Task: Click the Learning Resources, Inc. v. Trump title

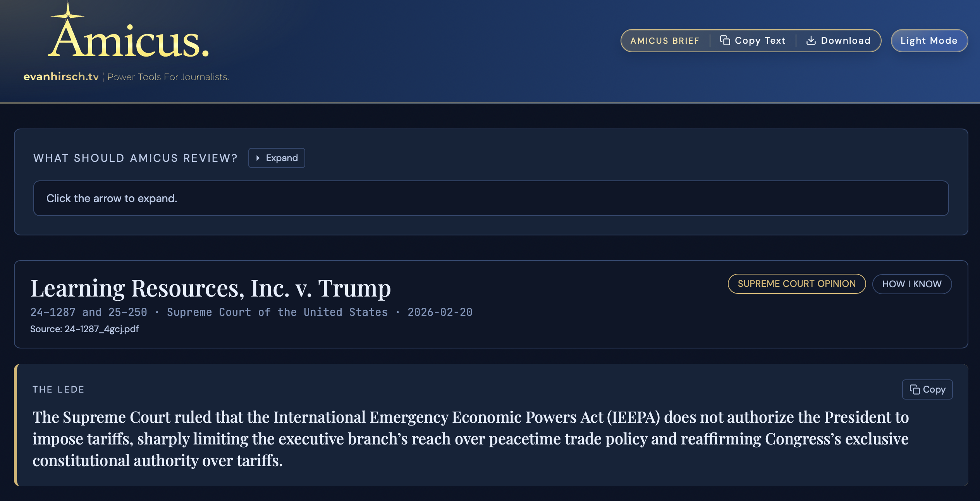Action: (211, 288)
